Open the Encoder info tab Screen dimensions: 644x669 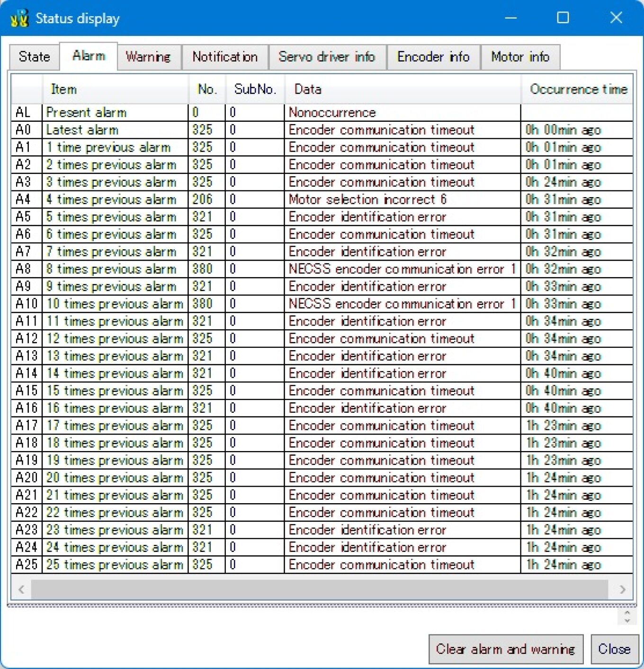tap(433, 57)
